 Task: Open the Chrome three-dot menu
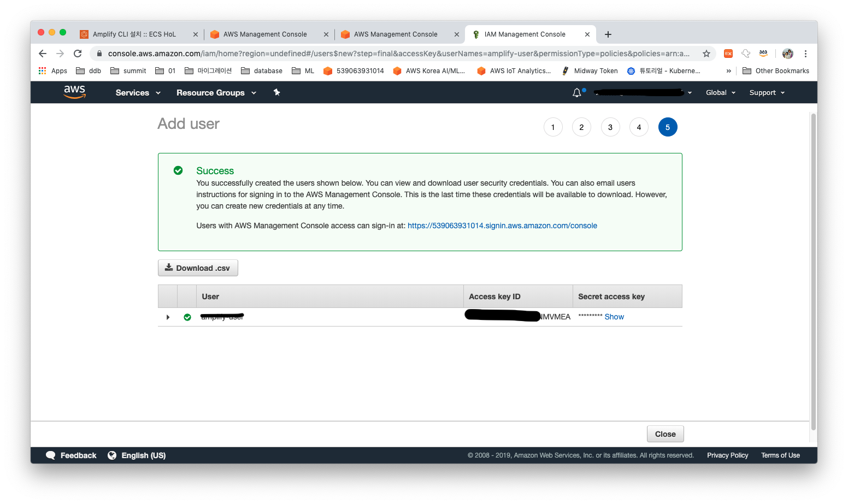click(805, 54)
